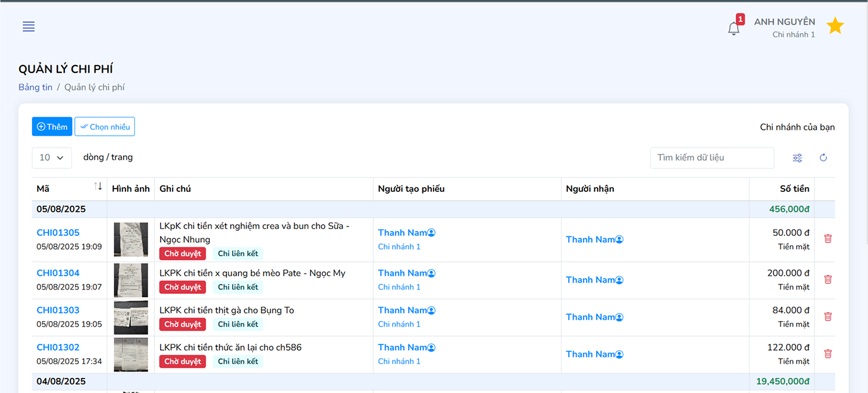Viewport: 868px width, 393px height.
Task: Focus the Tìm kiếm dữ liệu search box
Action: (x=711, y=158)
